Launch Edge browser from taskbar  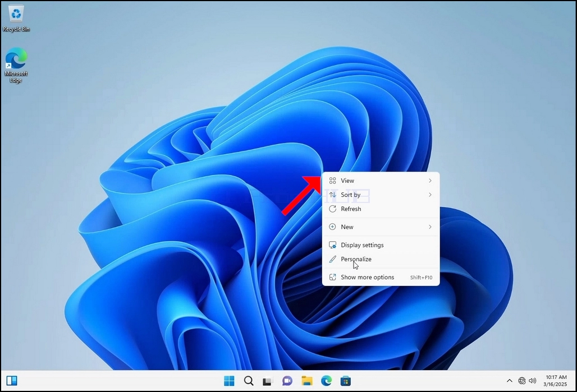pyautogui.click(x=326, y=381)
